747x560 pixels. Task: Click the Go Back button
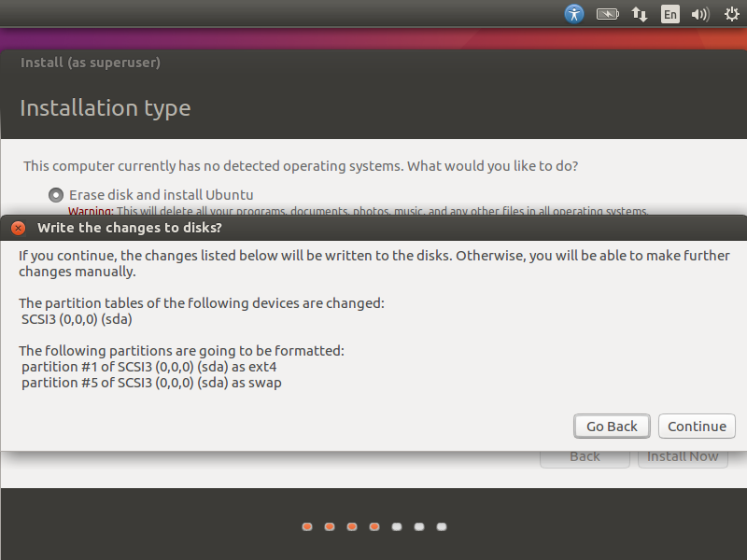[612, 427]
